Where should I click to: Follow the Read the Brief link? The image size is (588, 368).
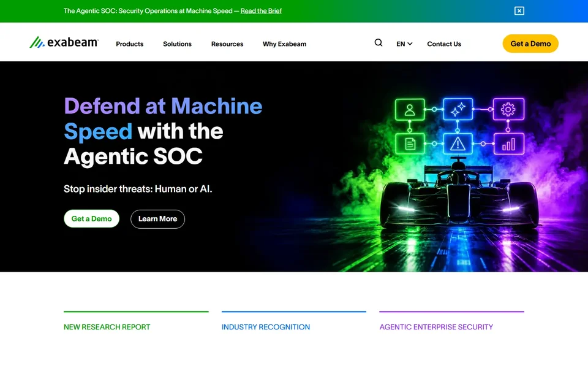point(261,11)
